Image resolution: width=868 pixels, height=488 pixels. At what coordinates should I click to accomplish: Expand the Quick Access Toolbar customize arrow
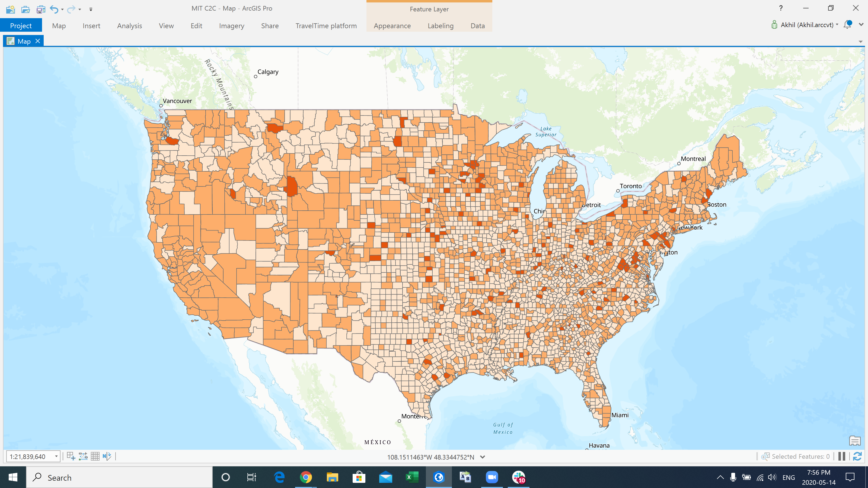tap(91, 9)
